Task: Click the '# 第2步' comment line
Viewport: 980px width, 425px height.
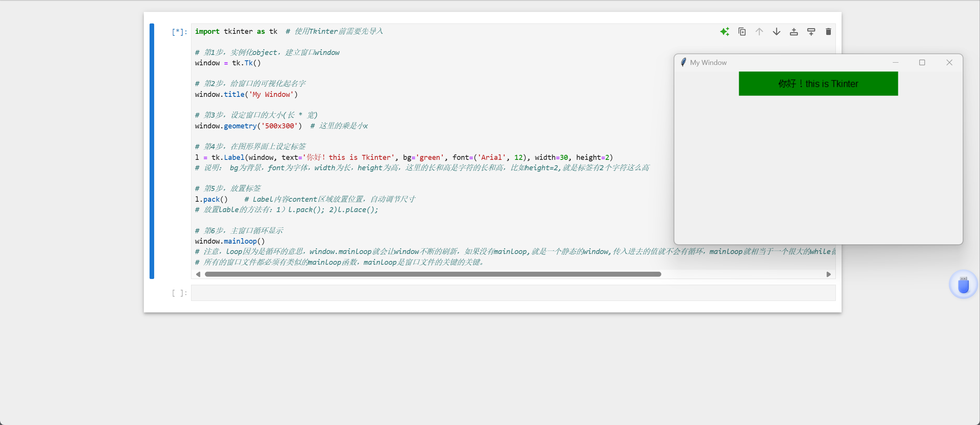Action: coord(250,83)
